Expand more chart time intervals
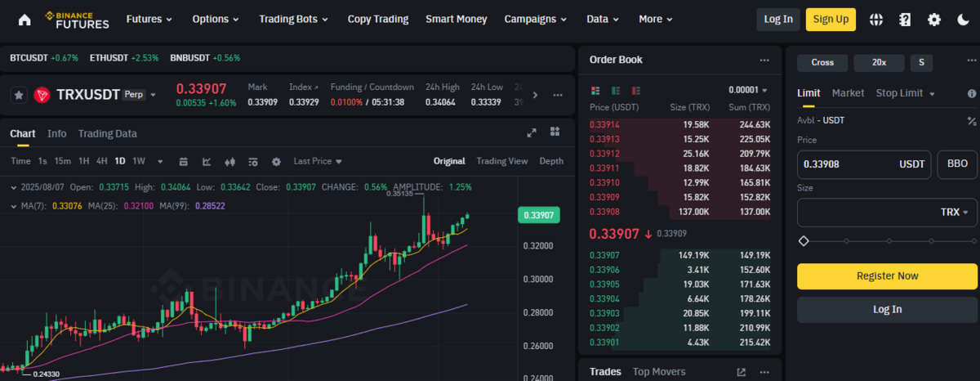This screenshot has height=381, width=980. click(x=160, y=161)
